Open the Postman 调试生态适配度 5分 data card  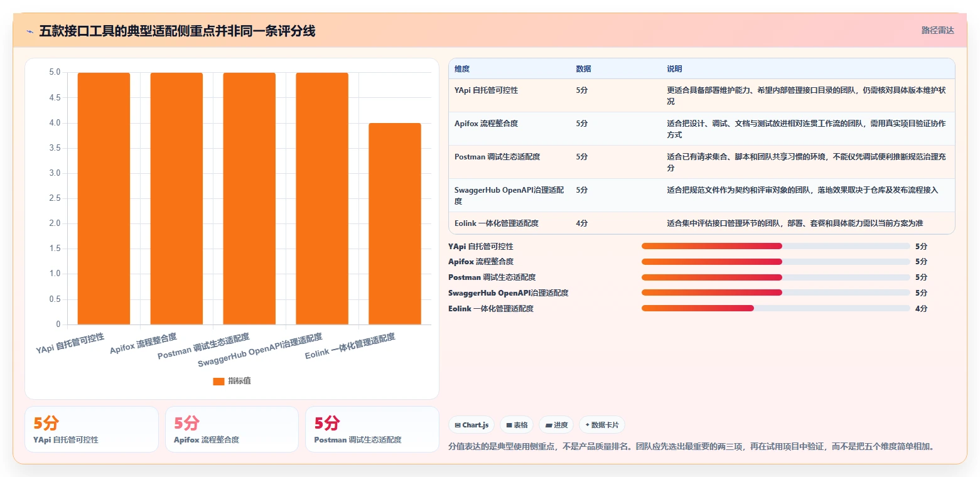tap(372, 429)
